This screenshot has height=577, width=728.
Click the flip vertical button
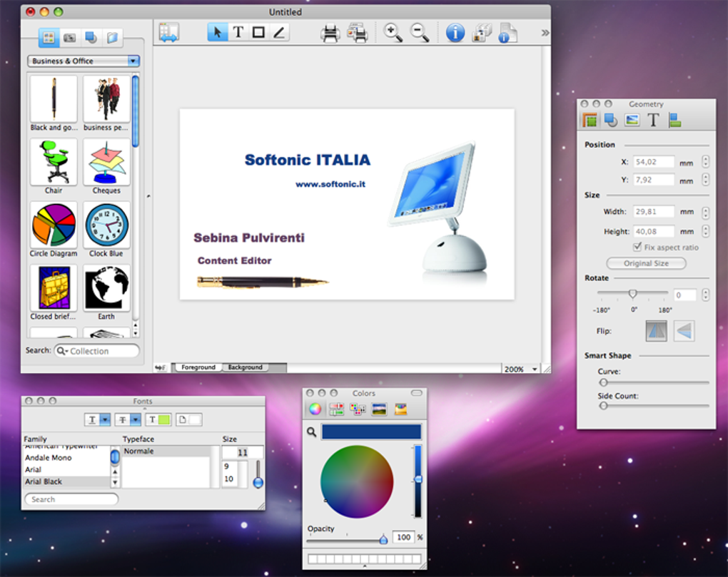(x=684, y=331)
